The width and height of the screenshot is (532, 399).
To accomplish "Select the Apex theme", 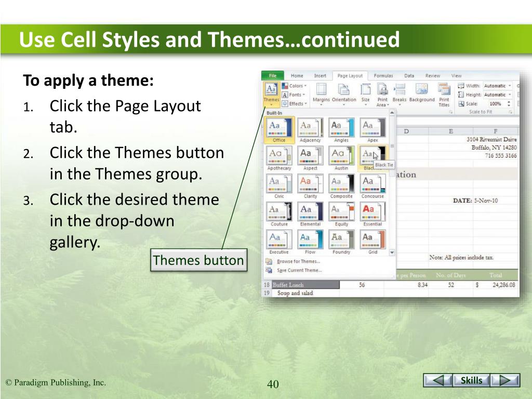I will 373,130.
